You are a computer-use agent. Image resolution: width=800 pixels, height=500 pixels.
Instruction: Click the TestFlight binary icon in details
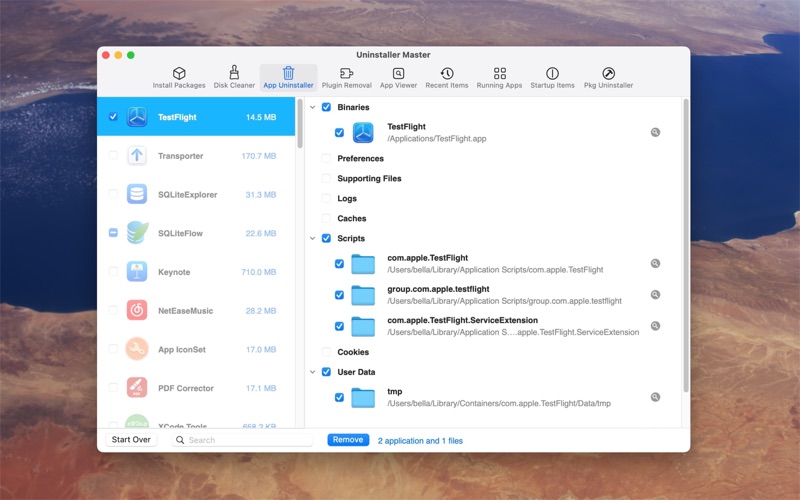(x=363, y=133)
